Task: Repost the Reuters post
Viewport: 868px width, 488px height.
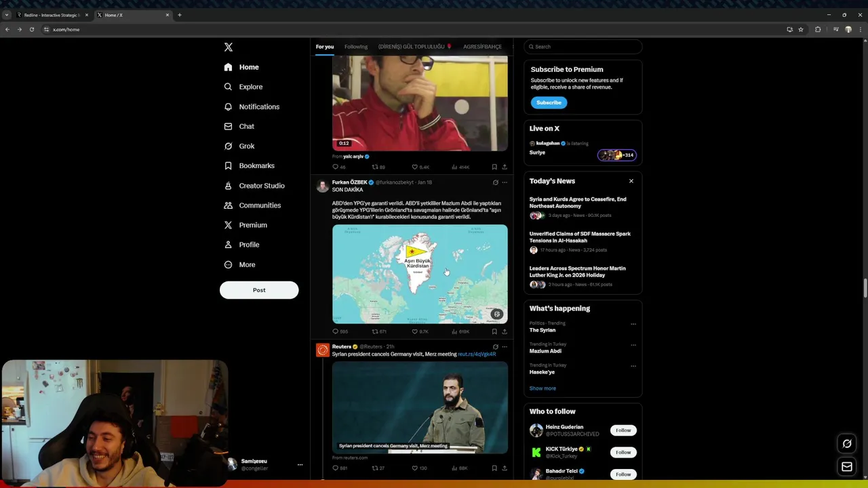Action: point(378,468)
